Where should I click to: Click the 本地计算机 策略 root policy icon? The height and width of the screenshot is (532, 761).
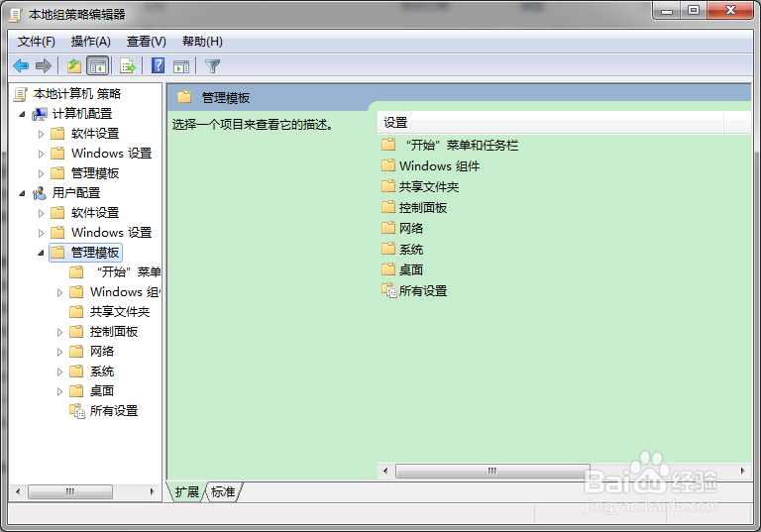click(x=21, y=94)
